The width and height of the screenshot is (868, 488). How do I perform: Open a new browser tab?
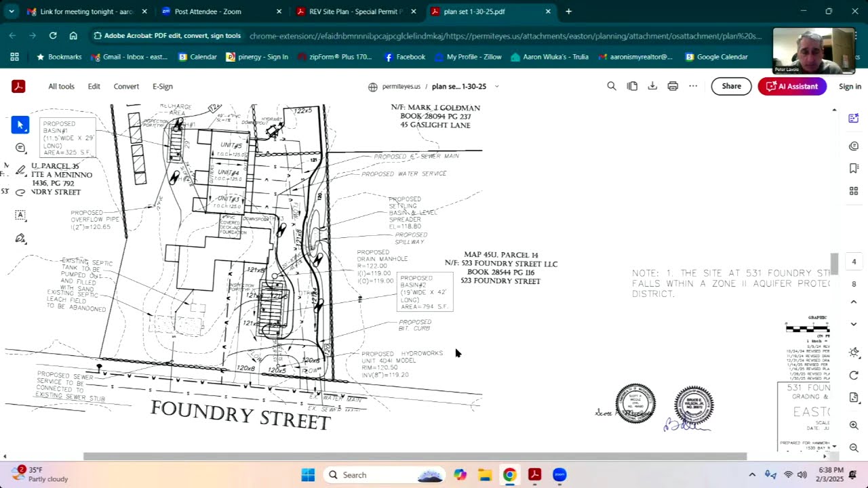click(568, 12)
